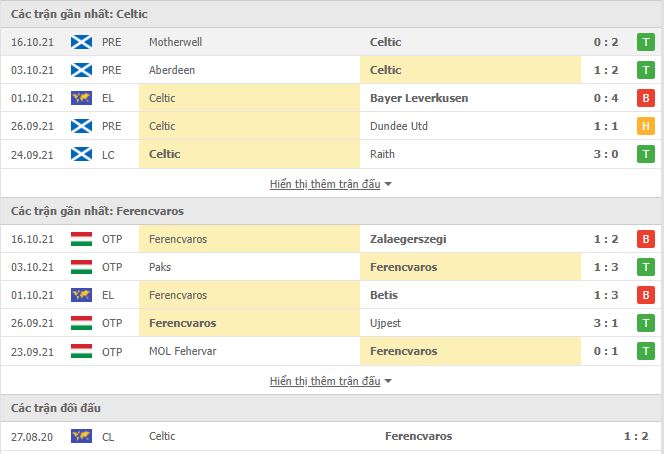Click the 1 : 1 score for Dundee Utd match

point(606,126)
